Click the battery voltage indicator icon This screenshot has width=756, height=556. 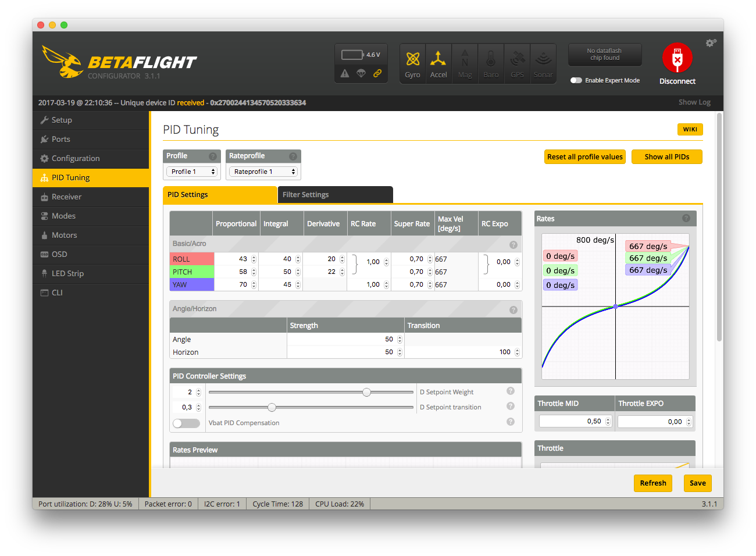[x=352, y=55]
